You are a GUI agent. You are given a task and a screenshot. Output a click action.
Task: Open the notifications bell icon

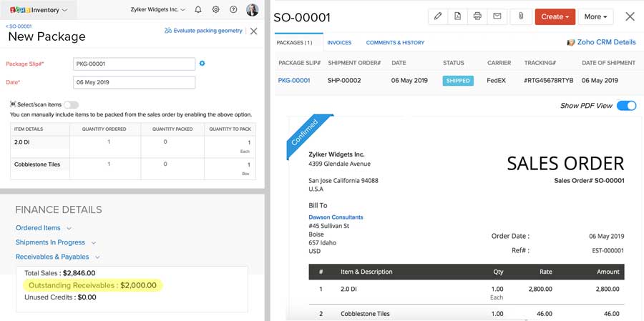coord(198,9)
